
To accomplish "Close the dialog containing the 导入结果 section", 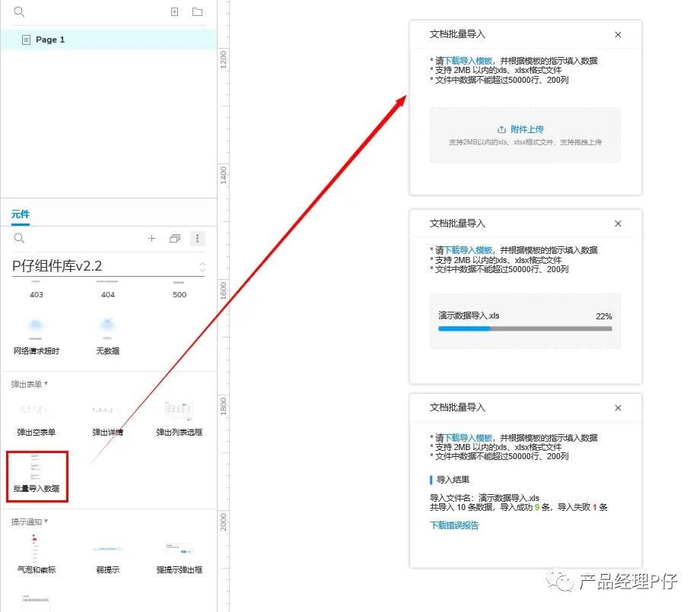I will click(618, 407).
